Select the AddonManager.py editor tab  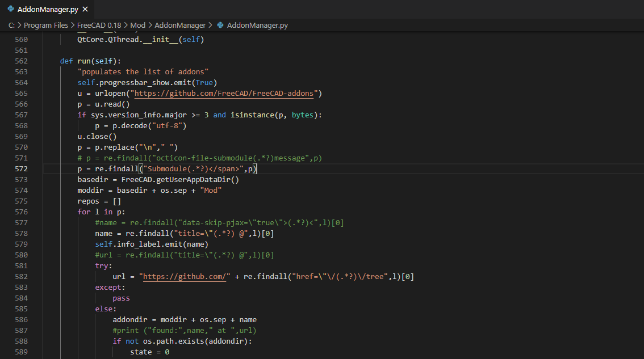(48, 9)
